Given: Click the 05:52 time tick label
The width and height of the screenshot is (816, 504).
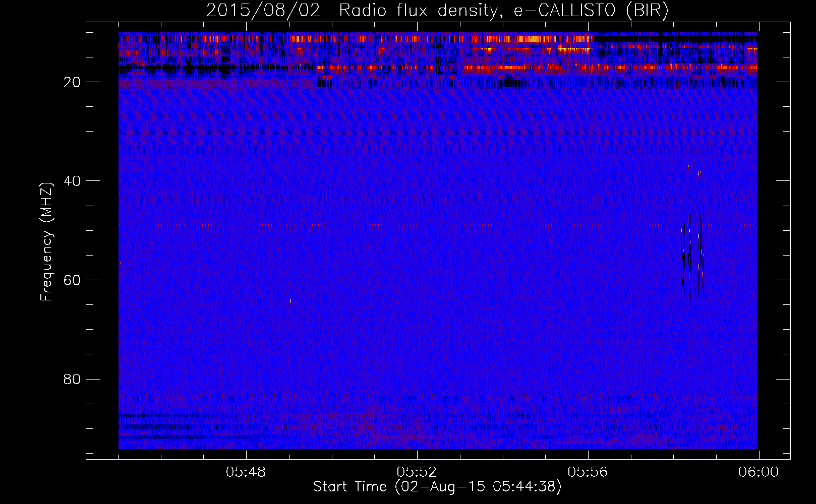Looking at the screenshot, I should coord(417,472).
